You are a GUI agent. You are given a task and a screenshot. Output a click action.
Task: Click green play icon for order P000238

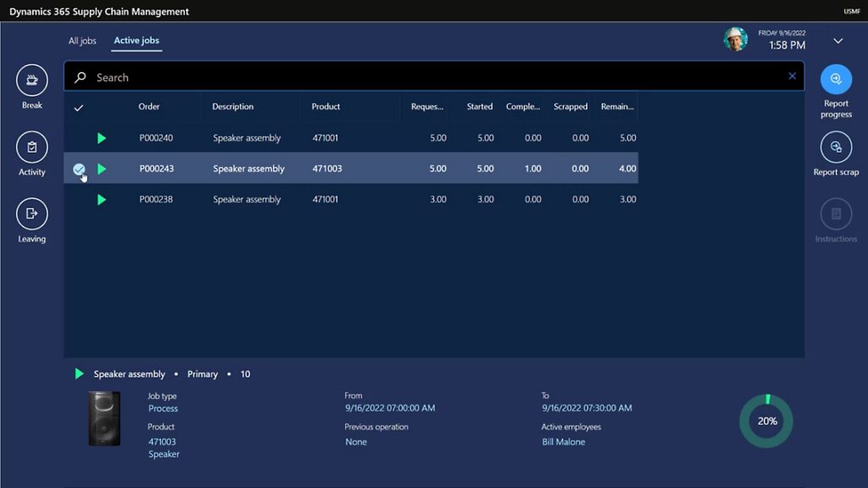102,200
